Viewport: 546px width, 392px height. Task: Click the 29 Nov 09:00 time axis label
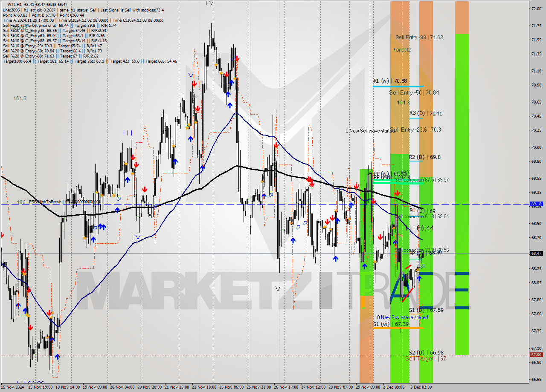click(x=369, y=387)
